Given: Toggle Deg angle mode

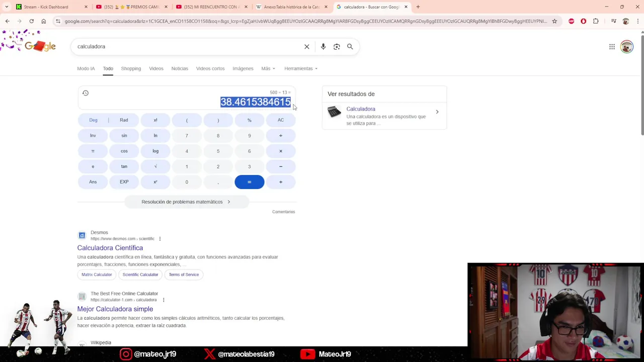Looking at the screenshot, I should (x=93, y=120).
